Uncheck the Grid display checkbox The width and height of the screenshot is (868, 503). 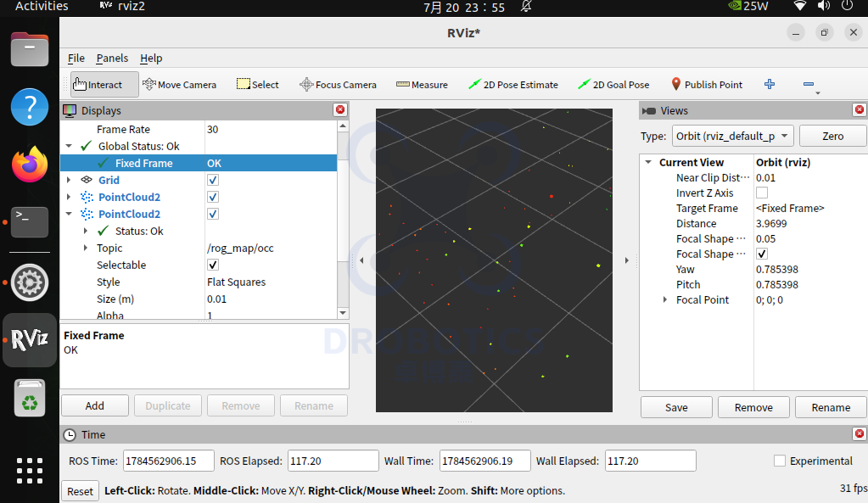tap(213, 180)
